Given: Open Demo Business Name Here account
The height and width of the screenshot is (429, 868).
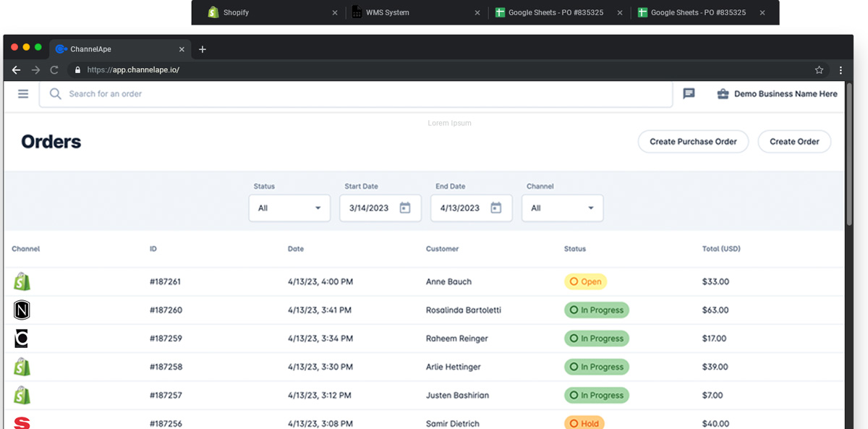Looking at the screenshot, I should (778, 94).
